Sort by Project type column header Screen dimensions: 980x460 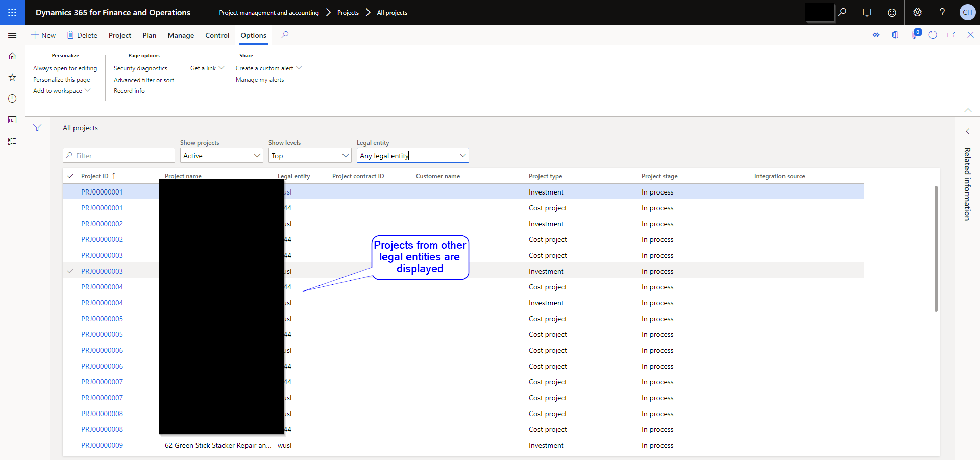(x=545, y=176)
